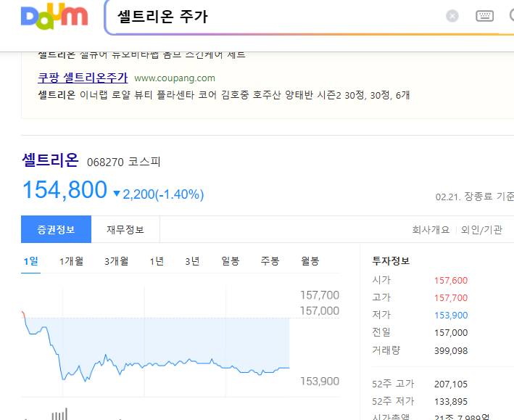Viewport: 514px width, 420px height.
Task: Select the 3년 chart period
Action: (192, 262)
